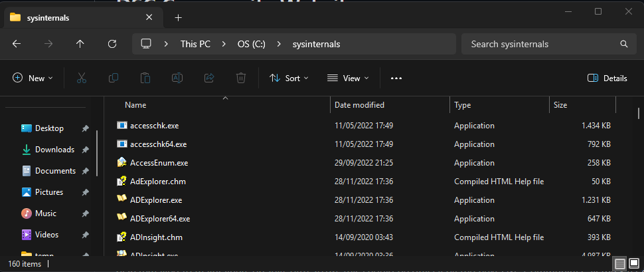This screenshot has height=272, width=644.
Task: Click the Music icon in sidebar
Action: pyautogui.click(x=27, y=213)
